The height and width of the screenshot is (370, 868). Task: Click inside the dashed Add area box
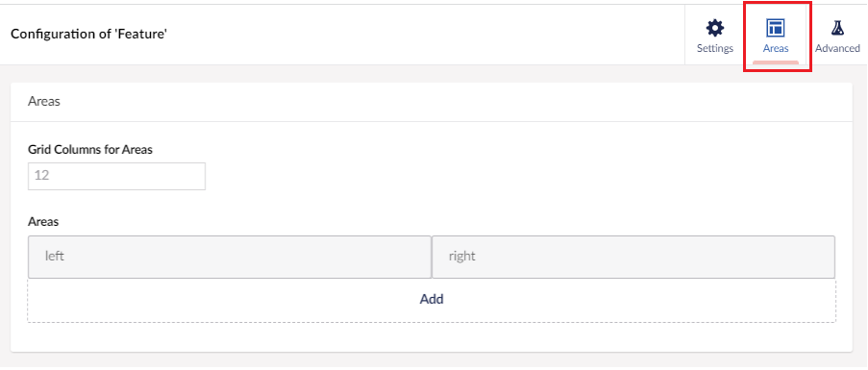432,300
